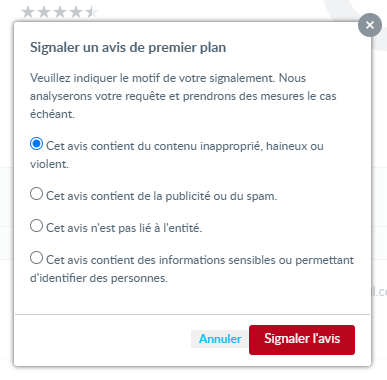Select the inappropriate, hateful or violent content radio button
Screen dimensions: 387x380
click(x=36, y=144)
